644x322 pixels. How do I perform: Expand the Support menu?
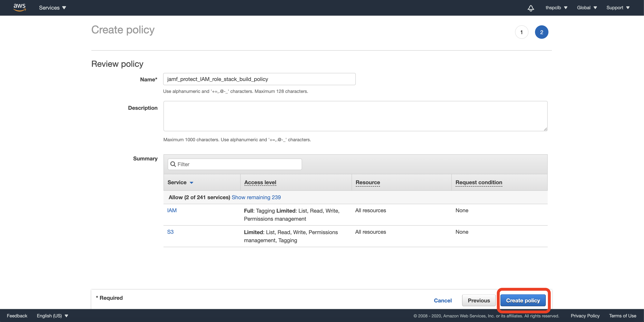click(x=618, y=8)
